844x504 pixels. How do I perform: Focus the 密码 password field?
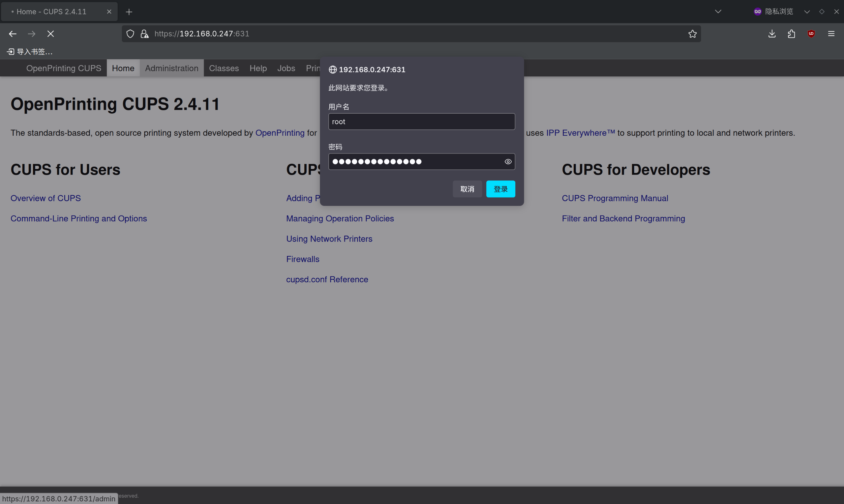421,162
